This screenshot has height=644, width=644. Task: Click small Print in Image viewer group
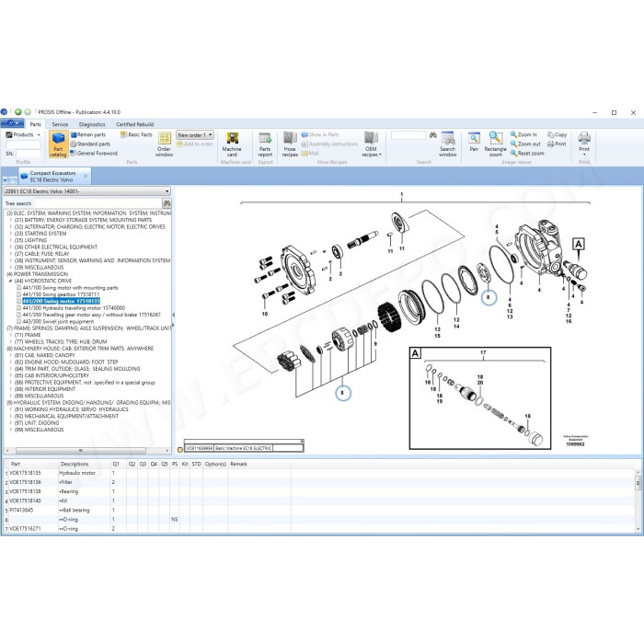(557, 144)
